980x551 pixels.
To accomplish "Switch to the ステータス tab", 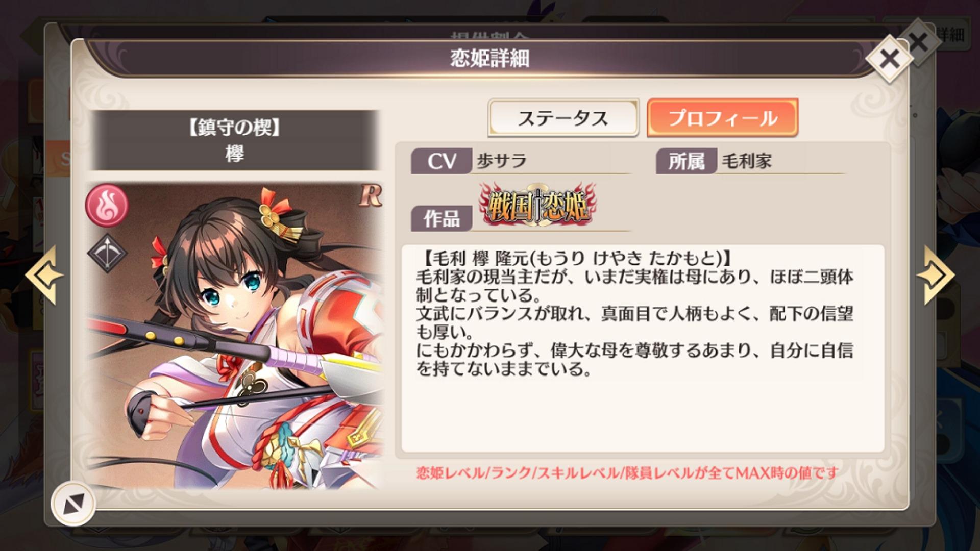I will point(563,118).
